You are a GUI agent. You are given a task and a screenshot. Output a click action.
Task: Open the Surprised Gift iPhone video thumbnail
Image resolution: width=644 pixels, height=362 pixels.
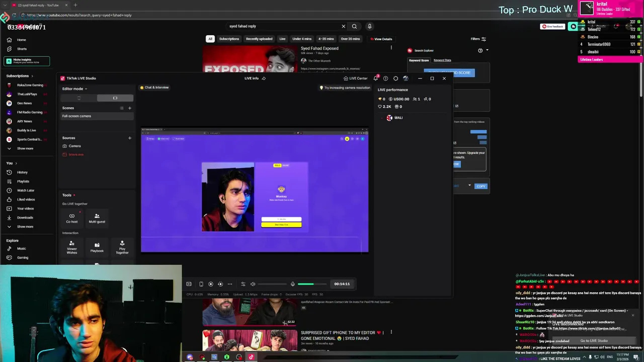[x=250, y=340]
